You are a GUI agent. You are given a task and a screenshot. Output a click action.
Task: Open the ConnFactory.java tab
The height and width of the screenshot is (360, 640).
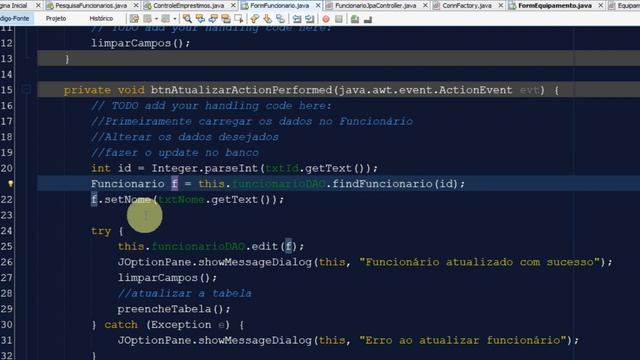pyautogui.click(x=467, y=5)
